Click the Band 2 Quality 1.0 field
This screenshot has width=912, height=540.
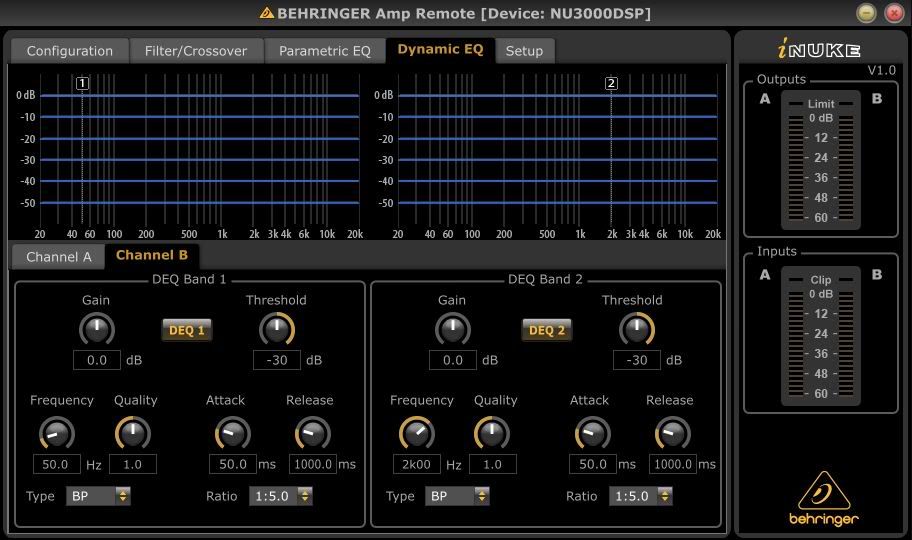(493, 464)
